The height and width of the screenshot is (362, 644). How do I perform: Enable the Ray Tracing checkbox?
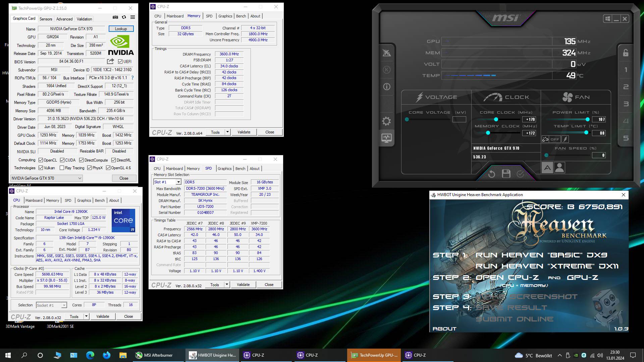coord(62,168)
